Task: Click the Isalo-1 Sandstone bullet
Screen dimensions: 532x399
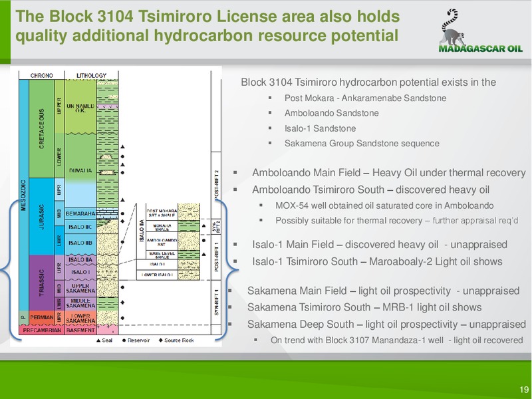Action: point(320,128)
